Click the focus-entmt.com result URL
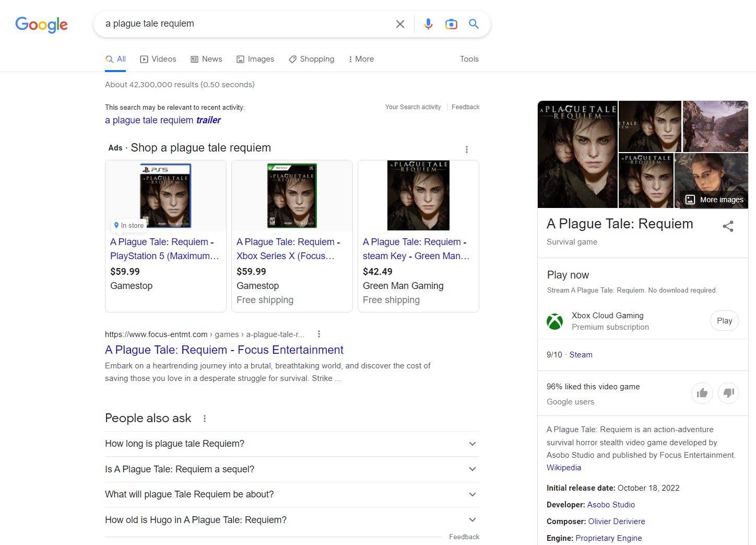The width and height of the screenshot is (756, 545). pyautogui.click(x=205, y=334)
